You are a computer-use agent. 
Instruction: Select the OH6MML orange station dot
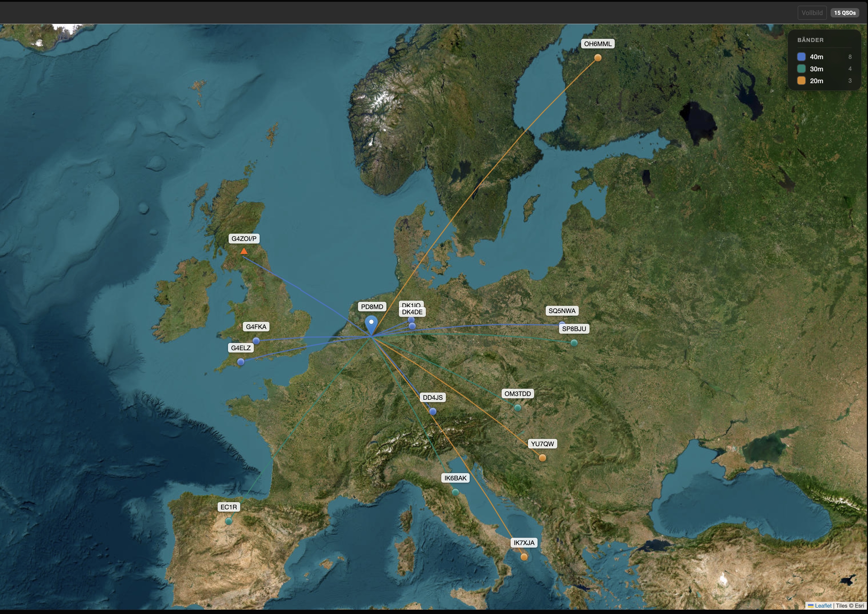(598, 58)
